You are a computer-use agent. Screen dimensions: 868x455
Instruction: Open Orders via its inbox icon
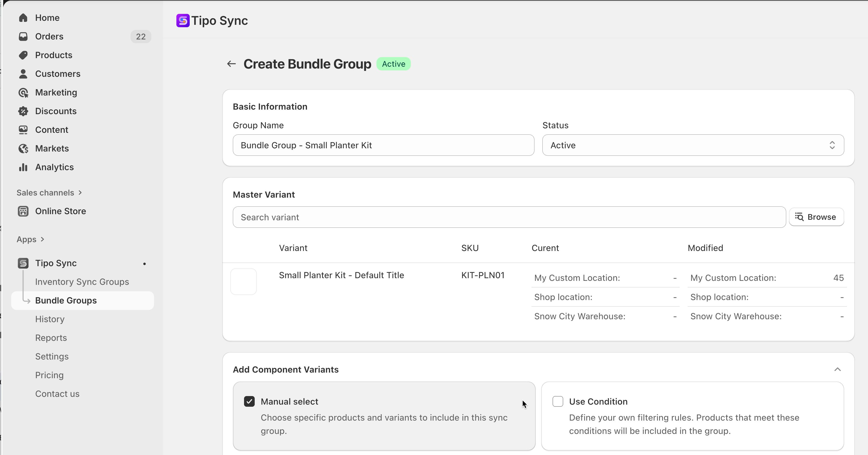click(x=23, y=37)
